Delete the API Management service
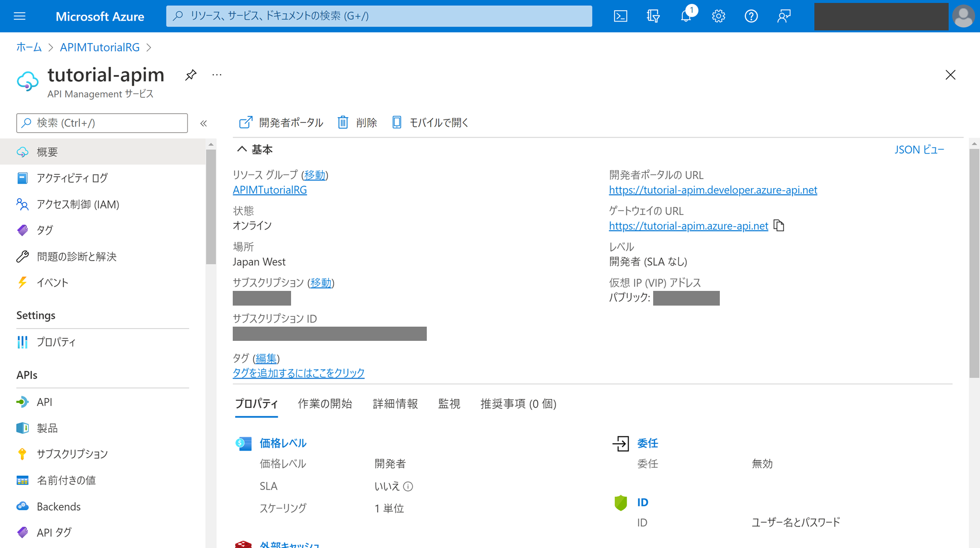The height and width of the screenshot is (548, 980). point(358,122)
